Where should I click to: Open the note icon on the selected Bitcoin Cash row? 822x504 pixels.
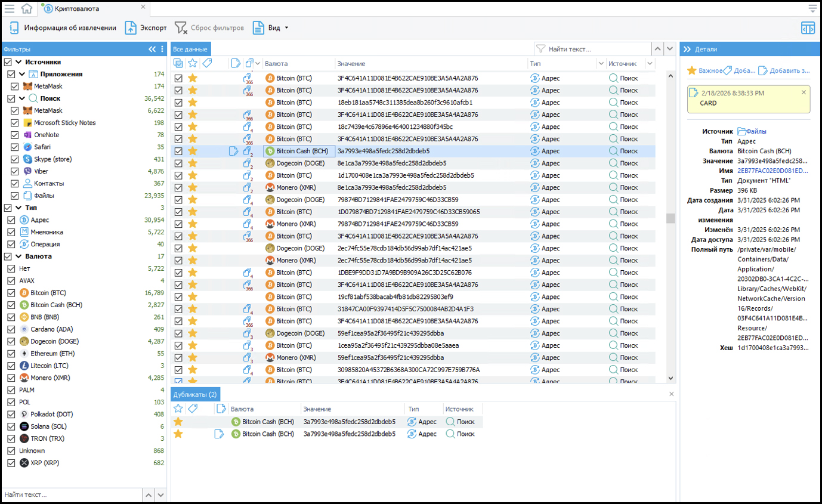coord(234,151)
